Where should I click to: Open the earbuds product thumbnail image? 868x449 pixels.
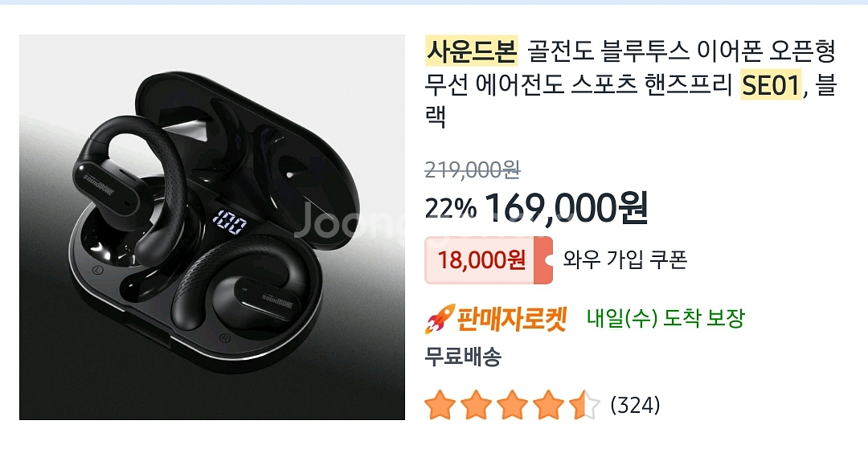pyautogui.click(x=212, y=227)
